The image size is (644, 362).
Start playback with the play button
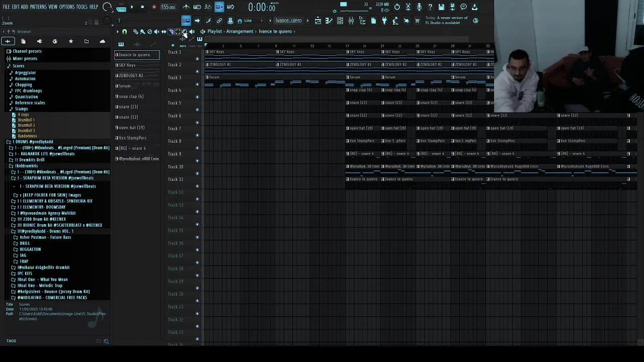[132, 7]
